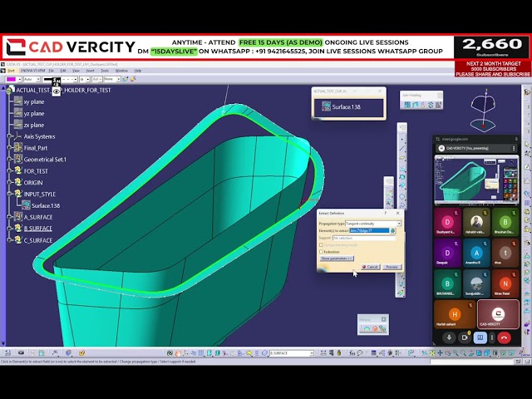Image resolution: width=532 pixels, height=399 pixels.
Task: Collapse the INPUT_STYLE node
Action: (x=9, y=194)
